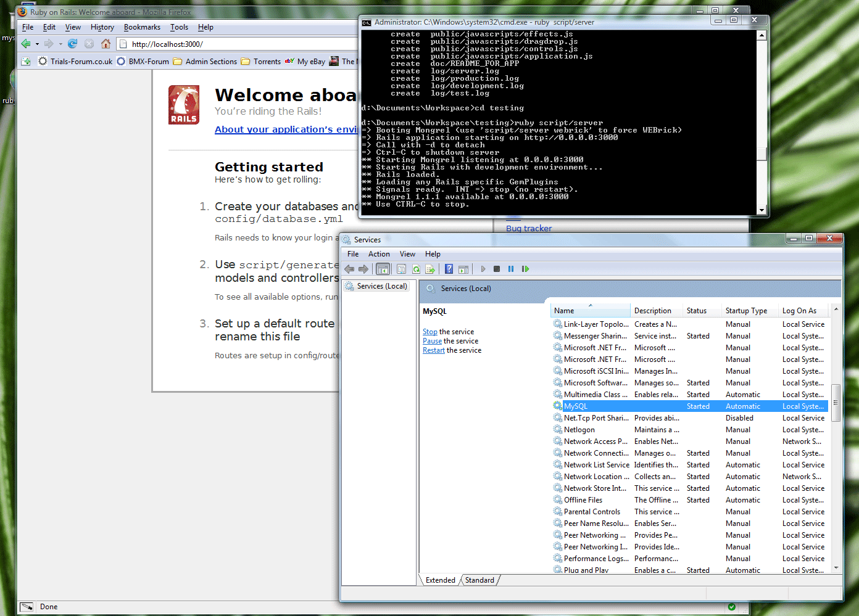
Task: Open Firefox Tools menu
Action: [x=179, y=27]
